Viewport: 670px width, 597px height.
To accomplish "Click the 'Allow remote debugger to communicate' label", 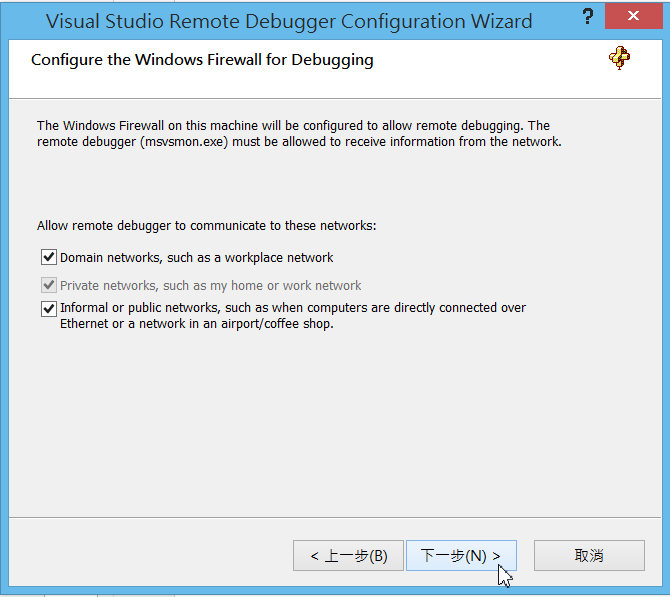I will point(206,226).
